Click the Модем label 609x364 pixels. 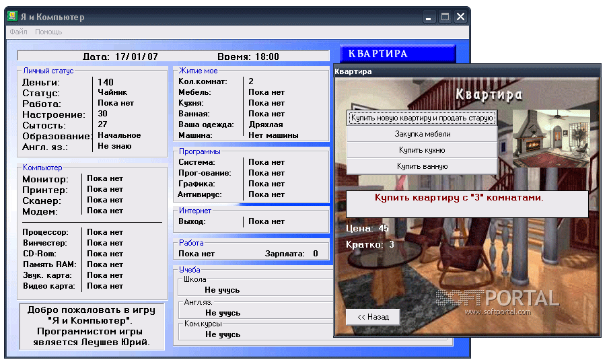tap(40, 212)
